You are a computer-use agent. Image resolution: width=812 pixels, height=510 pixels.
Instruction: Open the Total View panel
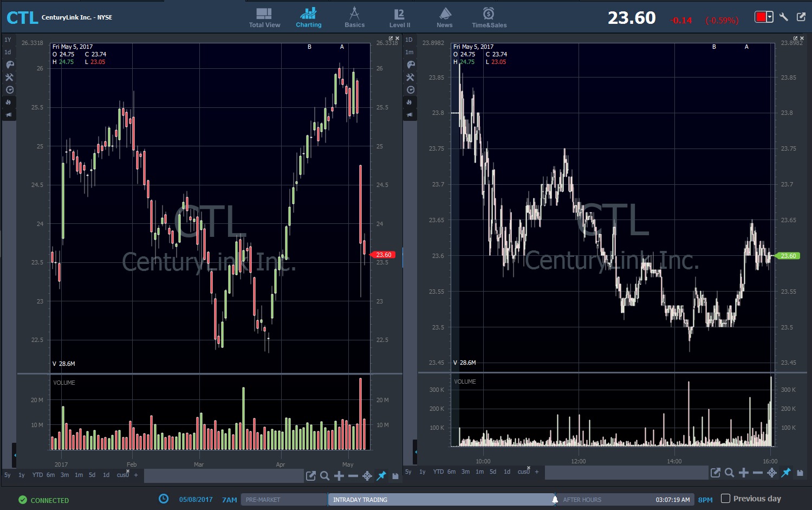coord(264,18)
